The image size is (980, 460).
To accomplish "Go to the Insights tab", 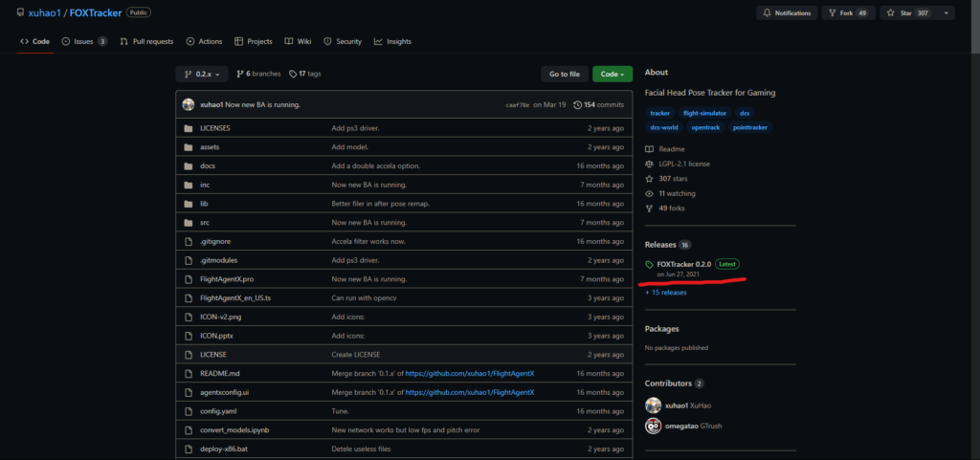I will tap(392, 41).
